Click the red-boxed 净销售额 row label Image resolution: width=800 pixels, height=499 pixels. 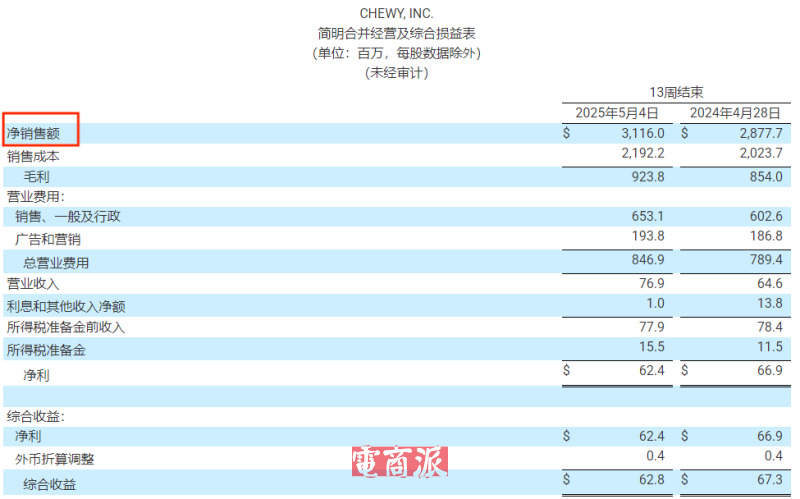[39, 132]
